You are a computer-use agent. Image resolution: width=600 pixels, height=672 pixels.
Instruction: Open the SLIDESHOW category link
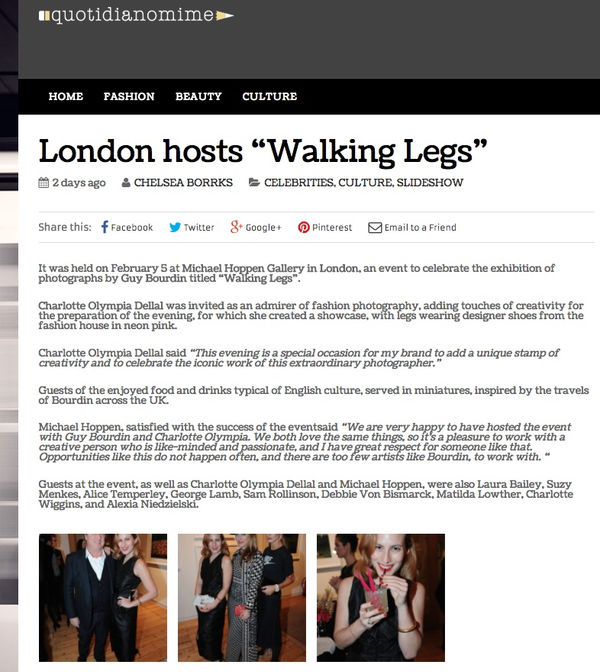click(x=430, y=183)
